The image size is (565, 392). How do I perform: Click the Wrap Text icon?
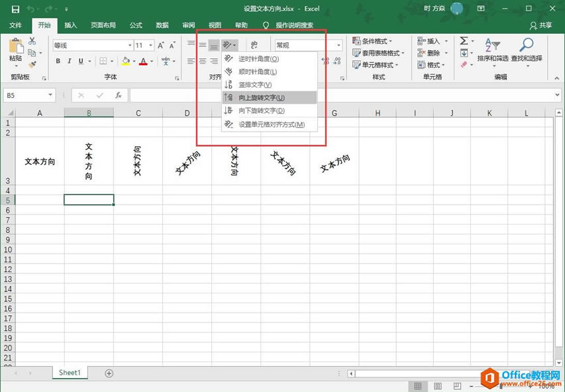[x=255, y=44]
